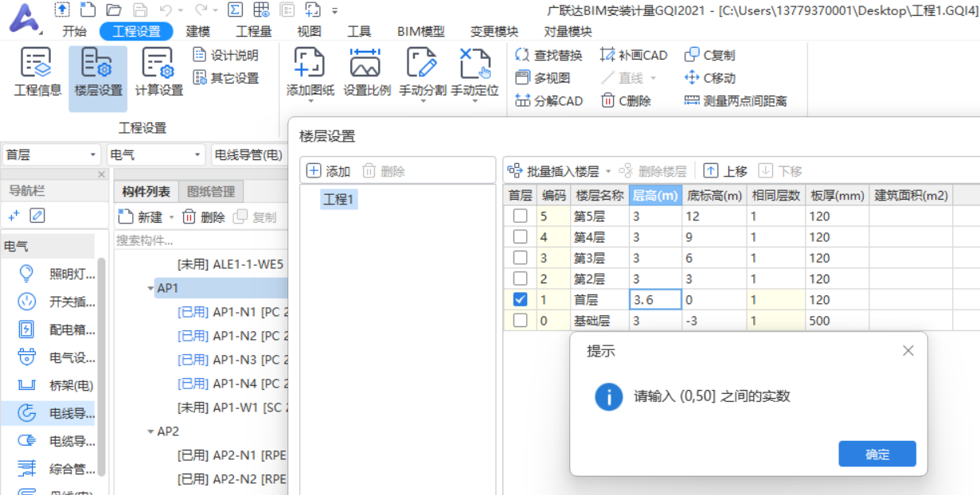Click C删除 delete tool
The width and height of the screenshot is (980, 495).
coord(626,101)
